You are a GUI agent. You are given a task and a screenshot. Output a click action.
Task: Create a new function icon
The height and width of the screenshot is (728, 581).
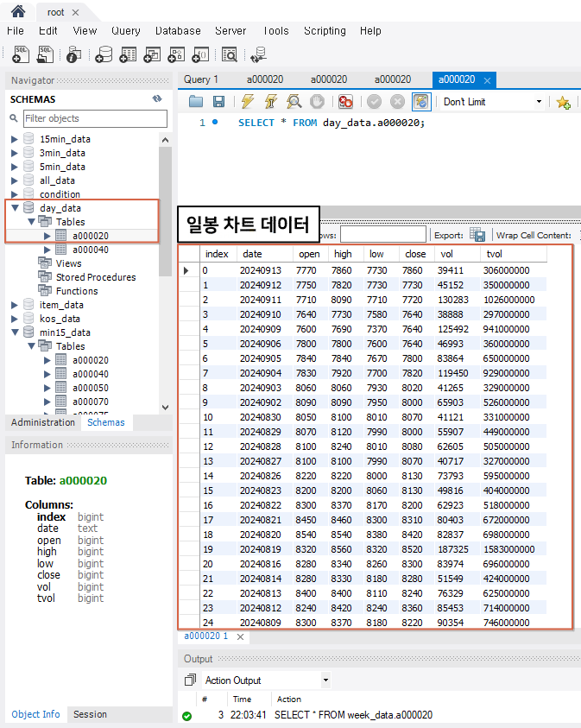(x=200, y=54)
